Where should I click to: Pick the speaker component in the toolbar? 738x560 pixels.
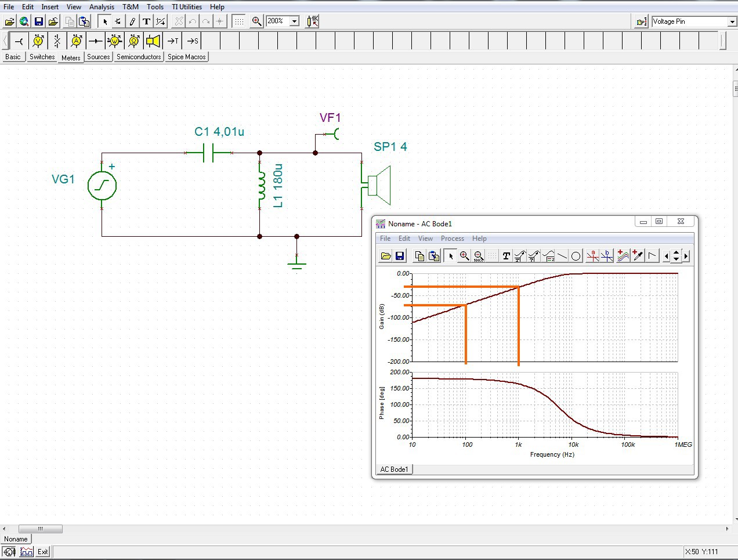point(153,41)
